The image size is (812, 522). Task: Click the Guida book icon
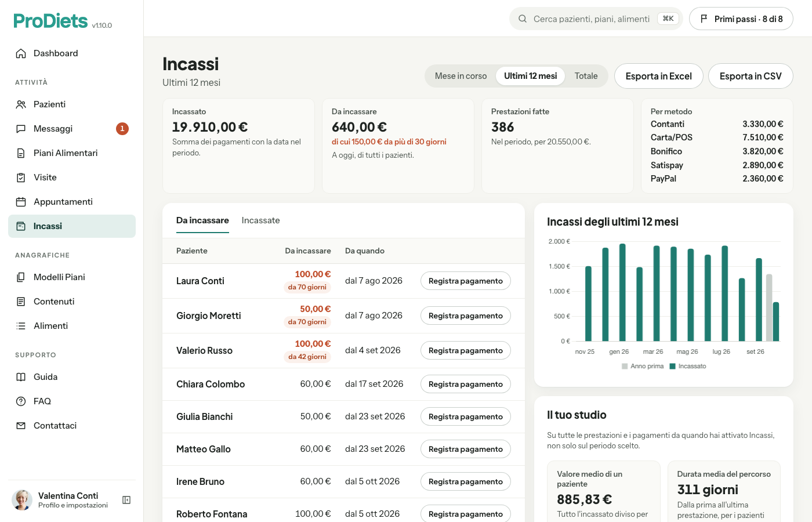pos(21,377)
